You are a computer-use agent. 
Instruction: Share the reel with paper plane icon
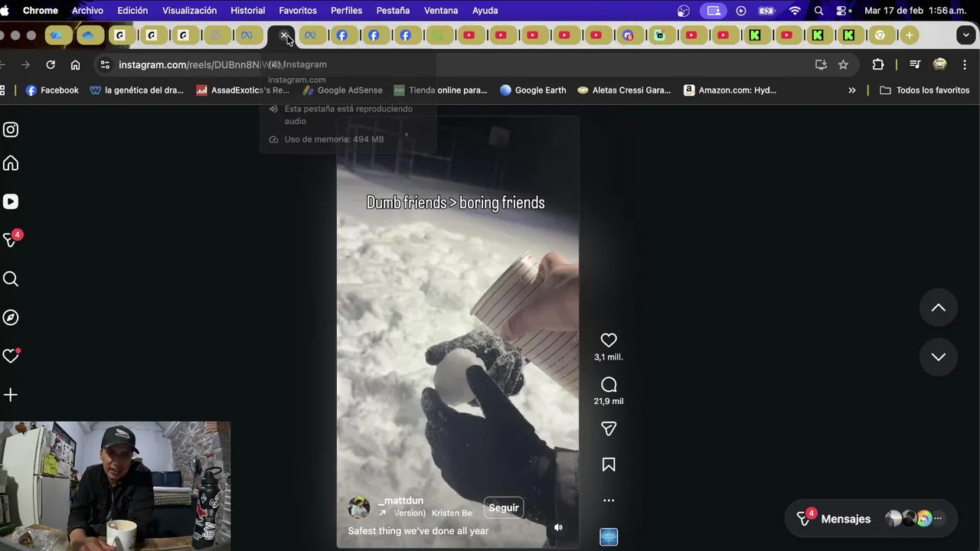pos(609,429)
